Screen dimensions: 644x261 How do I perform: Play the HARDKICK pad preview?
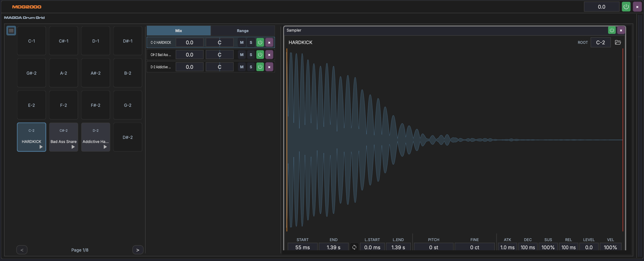coord(41,147)
